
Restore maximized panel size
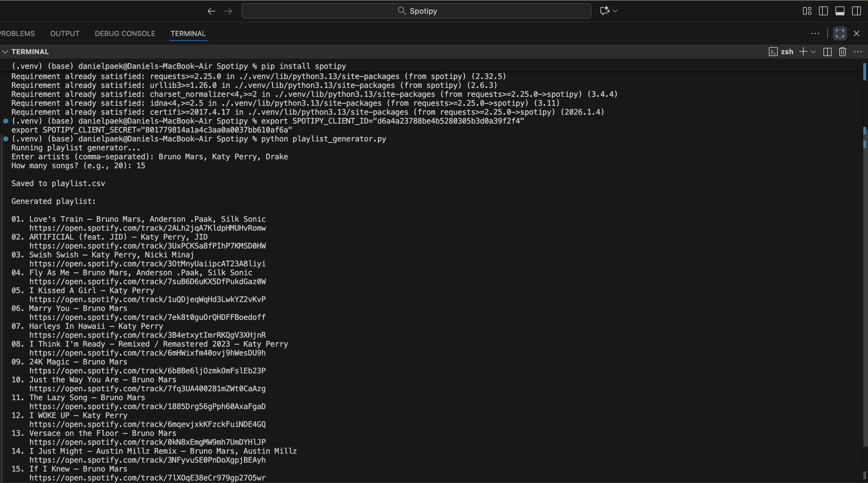click(x=840, y=33)
